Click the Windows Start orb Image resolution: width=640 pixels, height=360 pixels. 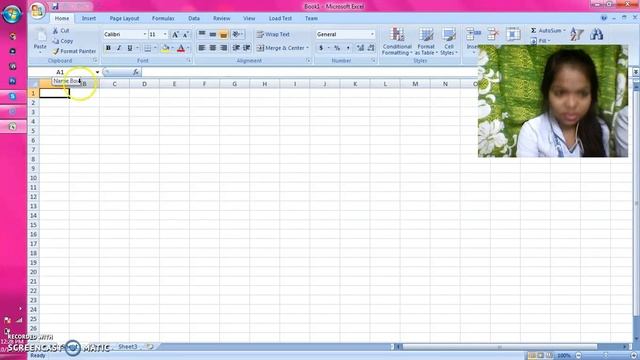[x=12, y=13]
